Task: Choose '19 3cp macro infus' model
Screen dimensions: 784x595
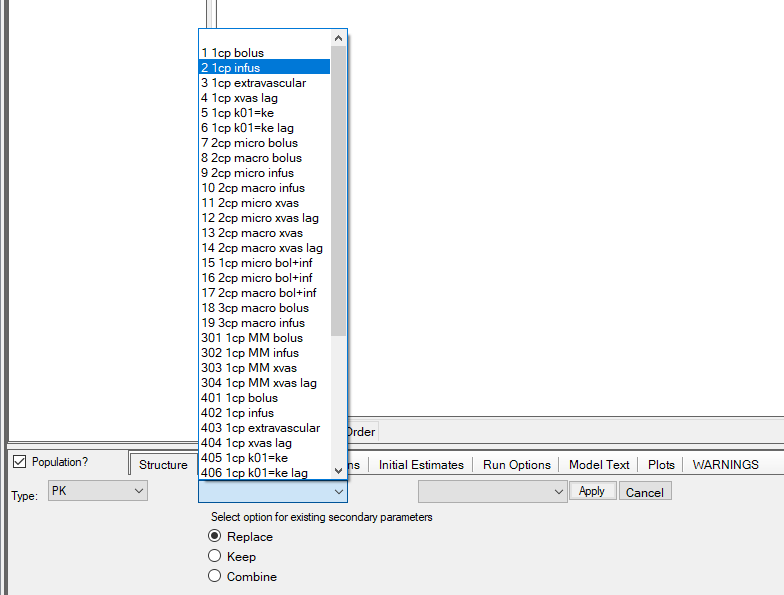Action: coord(264,322)
